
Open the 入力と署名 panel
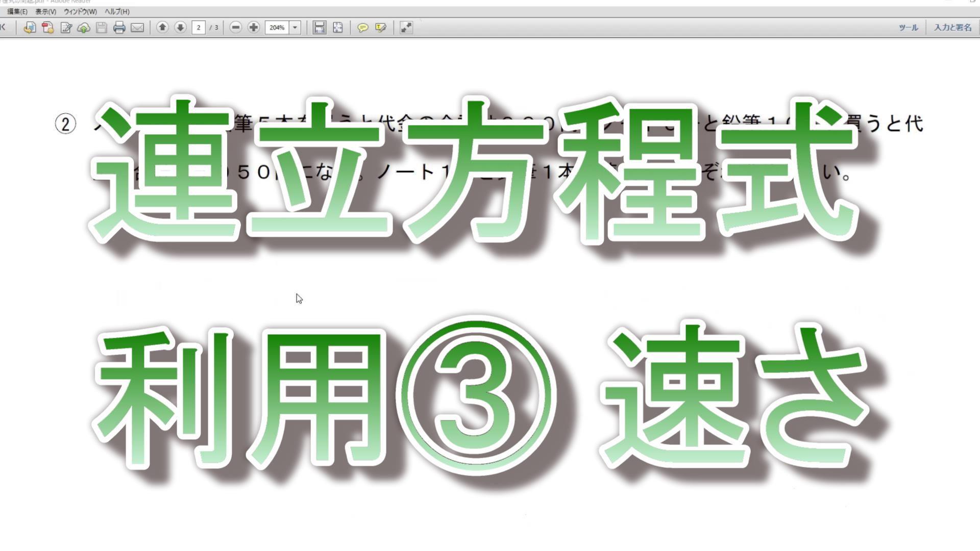(953, 28)
